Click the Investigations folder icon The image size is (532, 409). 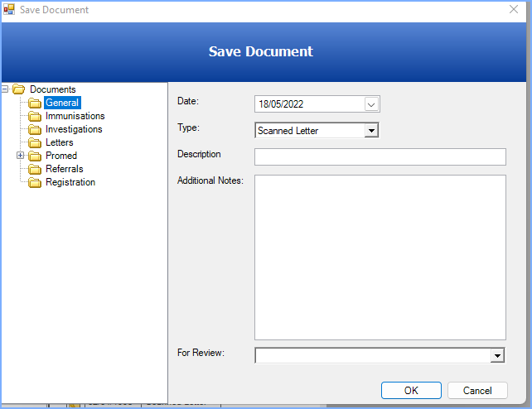35,129
